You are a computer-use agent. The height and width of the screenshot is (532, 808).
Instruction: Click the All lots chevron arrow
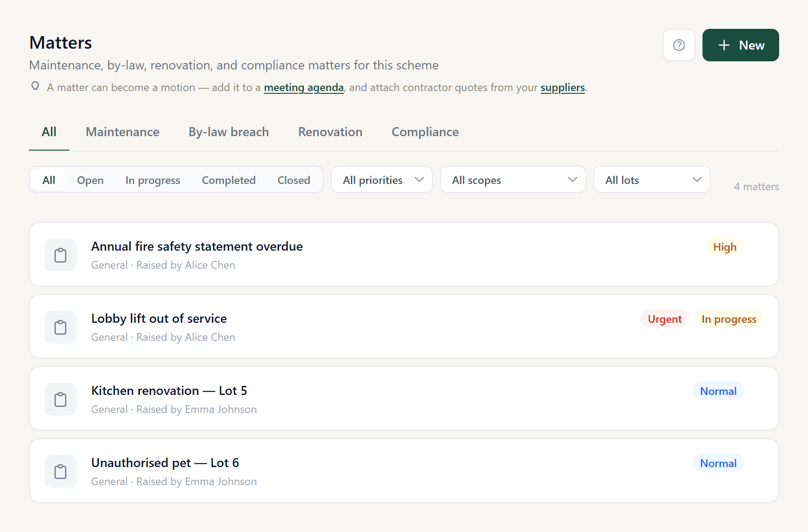coord(697,179)
